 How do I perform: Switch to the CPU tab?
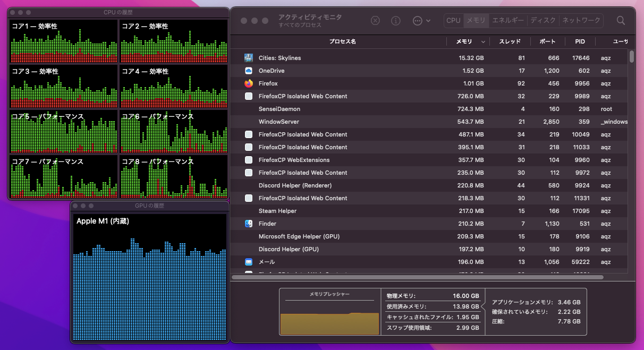click(453, 21)
